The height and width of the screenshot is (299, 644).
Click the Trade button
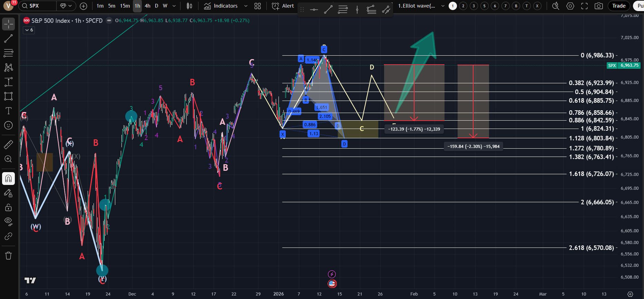point(618,6)
